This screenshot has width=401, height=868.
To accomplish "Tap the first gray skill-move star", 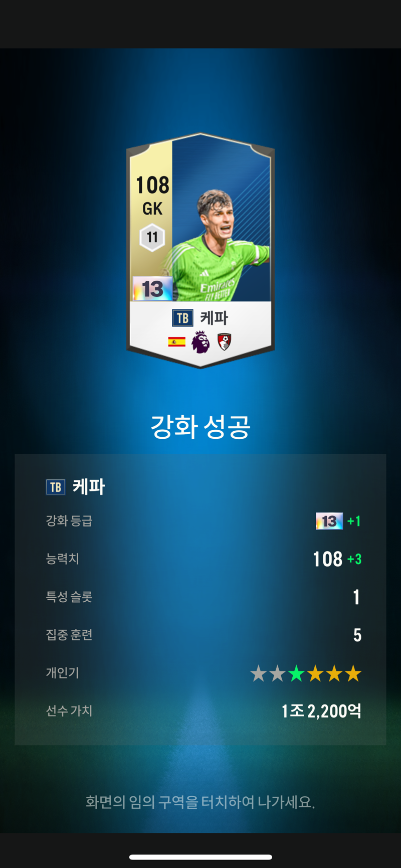I will pos(259,673).
